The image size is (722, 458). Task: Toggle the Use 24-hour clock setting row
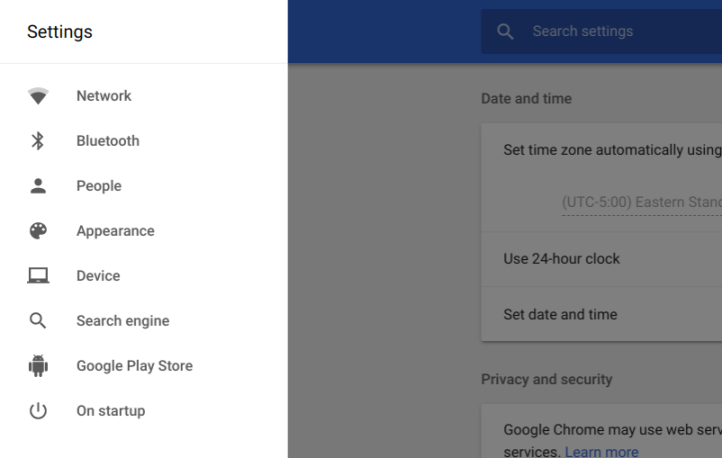(601, 259)
